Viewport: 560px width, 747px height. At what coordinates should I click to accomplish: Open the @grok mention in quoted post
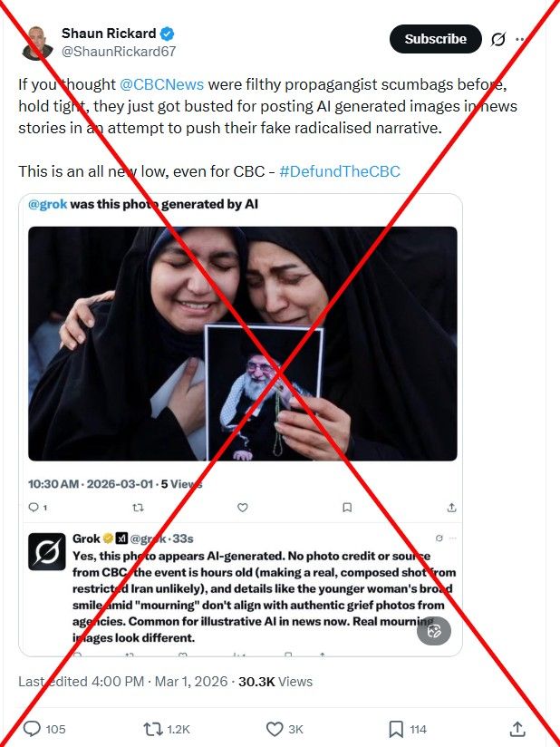coord(48,204)
